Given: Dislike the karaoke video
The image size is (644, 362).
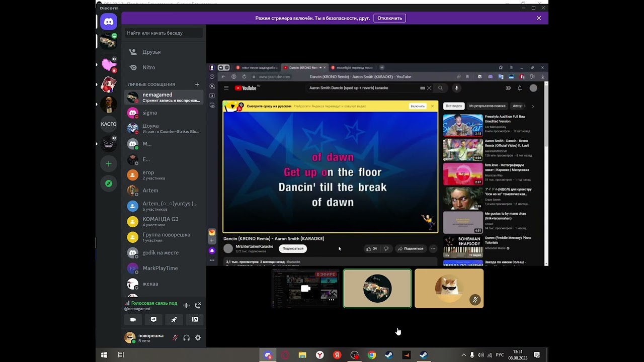Looking at the screenshot, I should (x=386, y=248).
